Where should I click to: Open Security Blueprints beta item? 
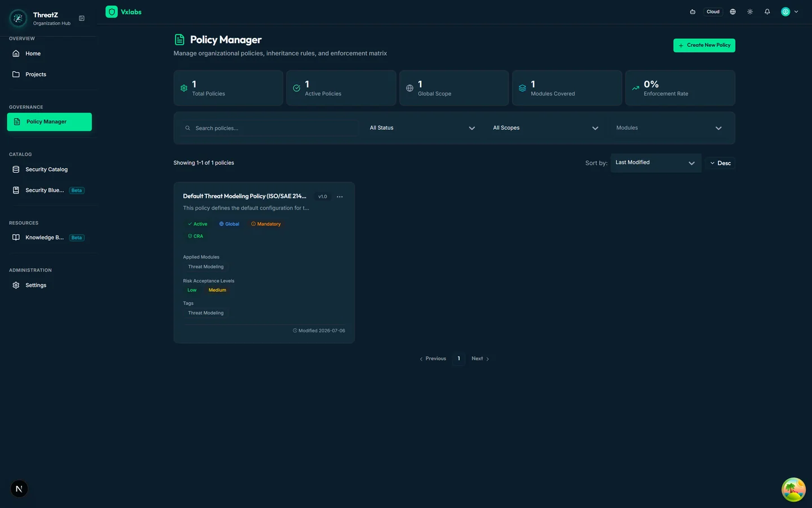pyautogui.click(x=50, y=190)
